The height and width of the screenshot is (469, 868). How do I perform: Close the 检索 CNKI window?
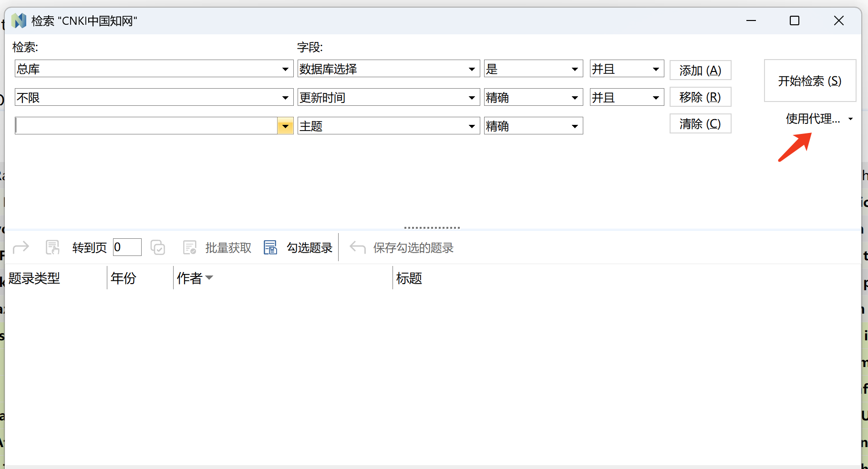[x=839, y=20]
